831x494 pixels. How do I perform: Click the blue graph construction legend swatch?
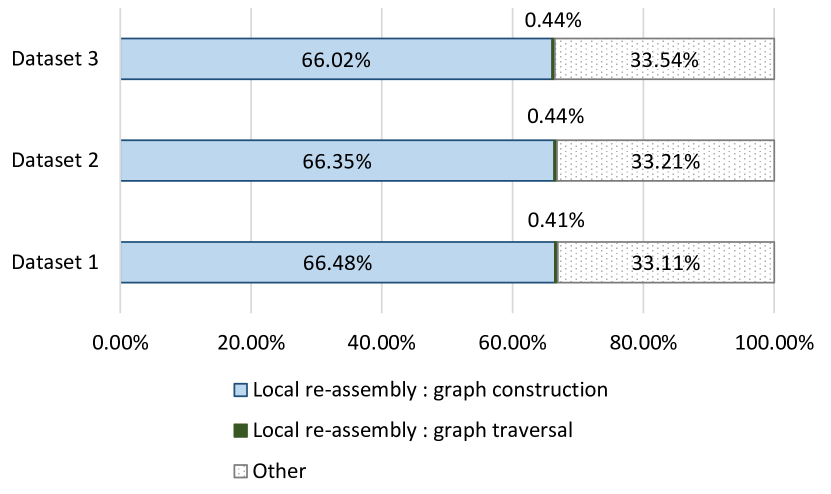[x=239, y=390]
